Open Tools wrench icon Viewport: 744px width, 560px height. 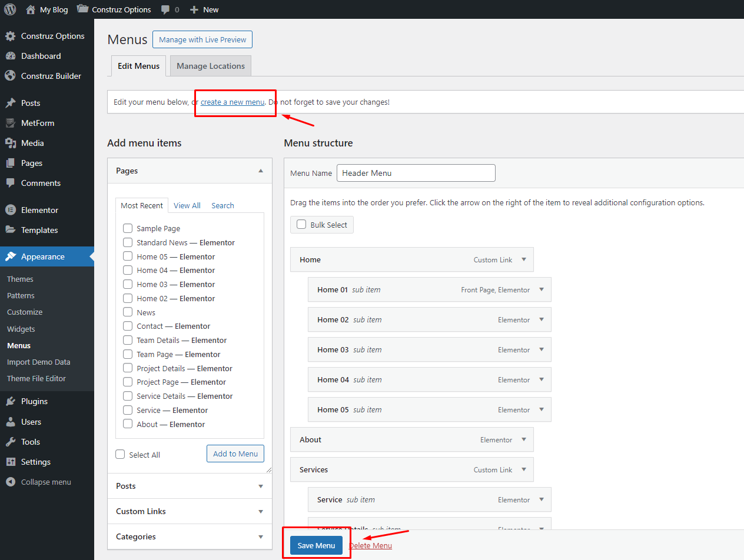pyautogui.click(x=10, y=442)
